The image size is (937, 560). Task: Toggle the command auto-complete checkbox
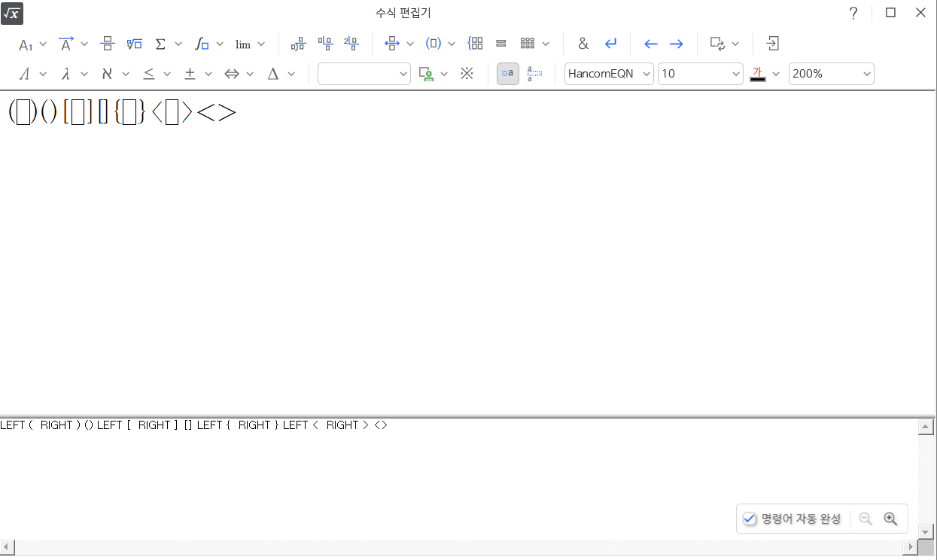(x=750, y=519)
